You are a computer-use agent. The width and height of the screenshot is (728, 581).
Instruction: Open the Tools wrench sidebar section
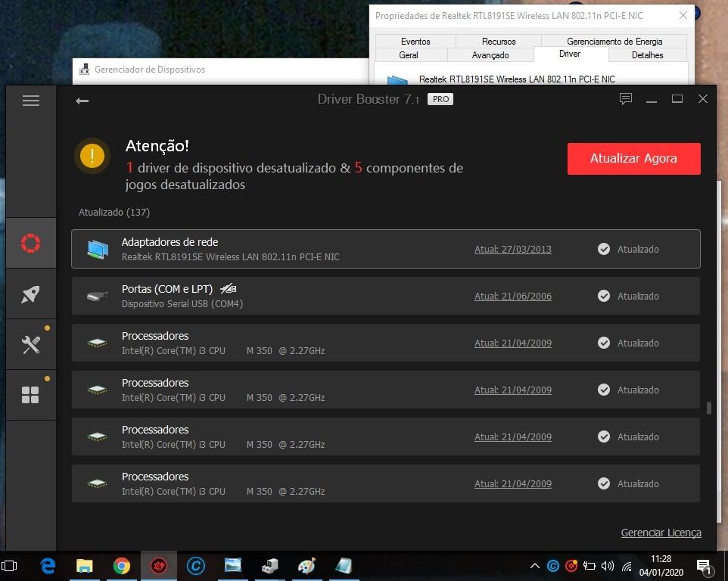[x=30, y=344]
